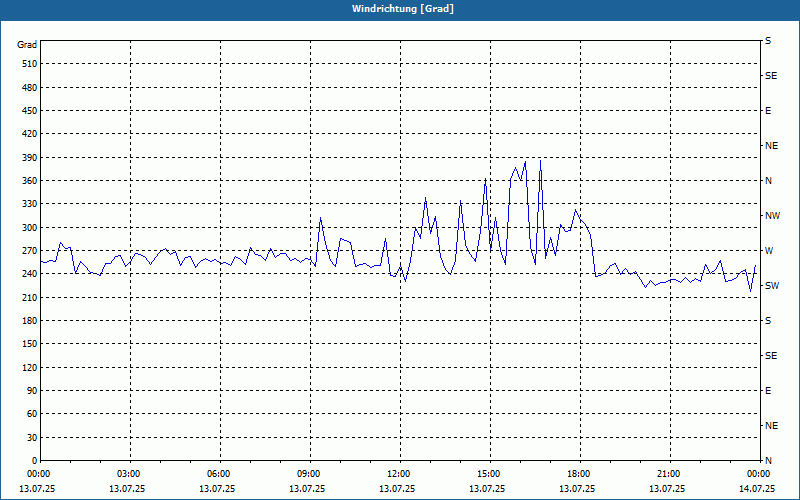Image resolution: width=800 pixels, height=500 pixels.
Task: Click the 14.07.25 date label
Action: [x=757, y=488]
